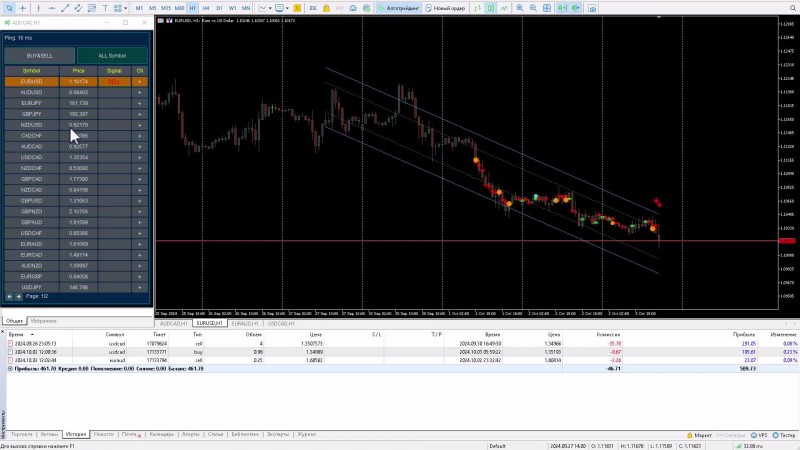Toggle chart shift icon

point(576,8)
